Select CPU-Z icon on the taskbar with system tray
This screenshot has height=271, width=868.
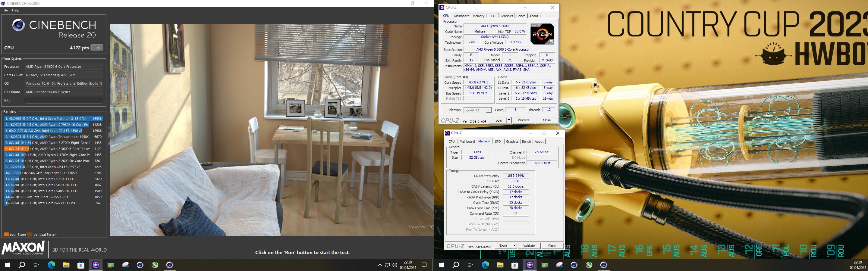click(x=96, y=265)
